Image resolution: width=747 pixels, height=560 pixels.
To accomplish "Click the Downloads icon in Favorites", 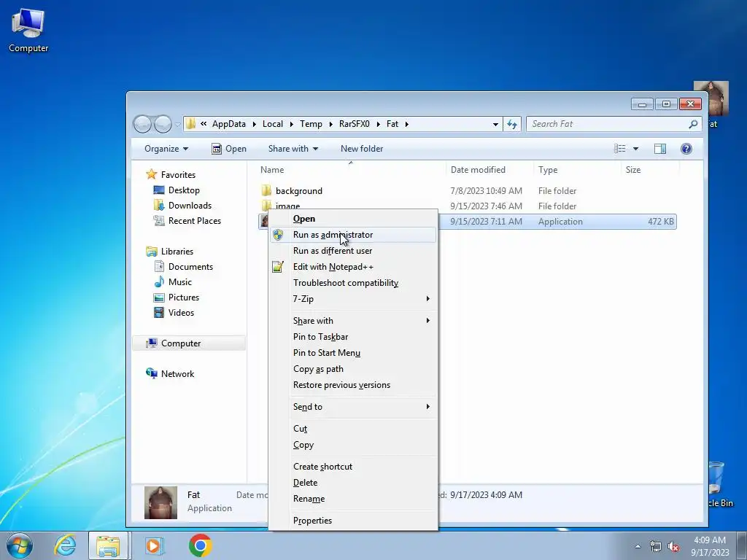I will click(158, 205).
